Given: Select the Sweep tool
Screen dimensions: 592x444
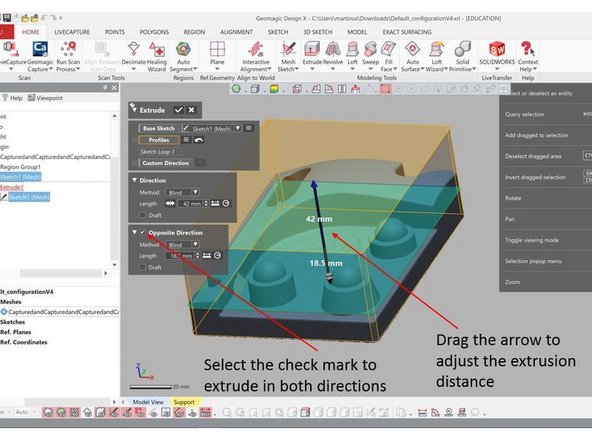Looking at the screenshot, I should coord(370,53).
